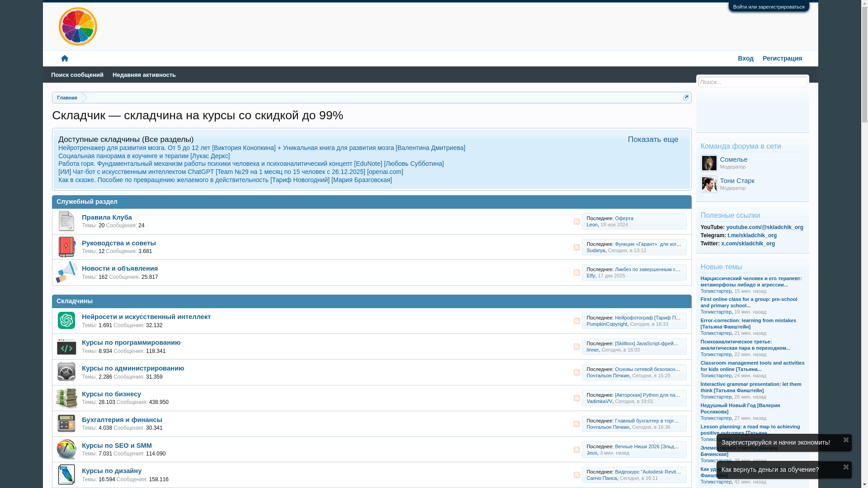Open the Новости и объявления megaphone icon
Screen dimensions: 868x488
tap(66, 272)
